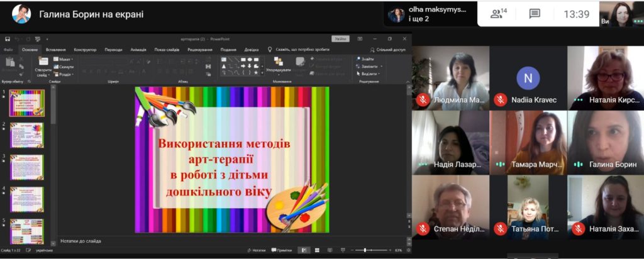Click the Скинути reset slide icon
644x259 pixels.
(64, 67)
